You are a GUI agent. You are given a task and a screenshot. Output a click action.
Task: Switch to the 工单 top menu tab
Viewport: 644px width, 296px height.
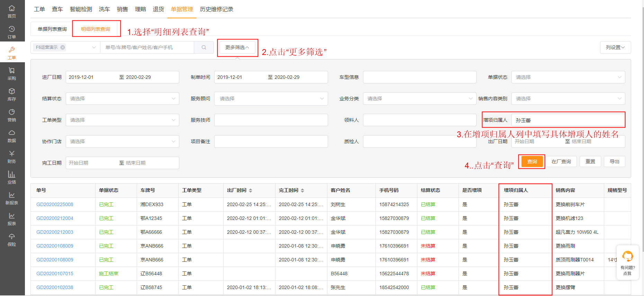tap(39, 9)
